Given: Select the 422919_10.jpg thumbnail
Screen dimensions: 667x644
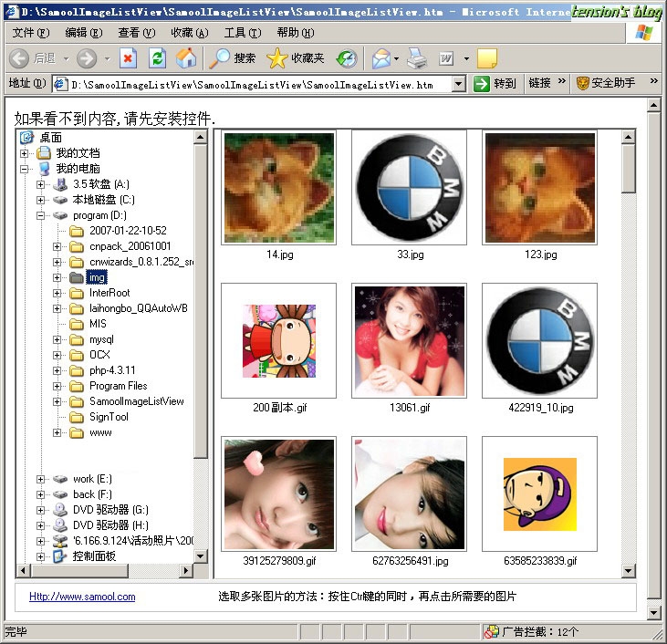Looking at the screenshot, I should pyautogui.click(x=540, y=341).
